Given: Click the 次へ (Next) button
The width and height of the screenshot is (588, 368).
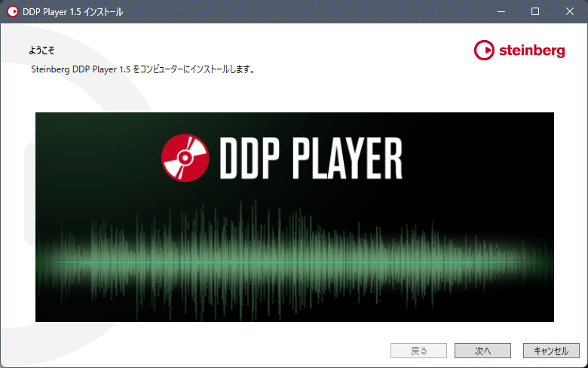Looking at the screenshot, I should (x=482, y=351).
